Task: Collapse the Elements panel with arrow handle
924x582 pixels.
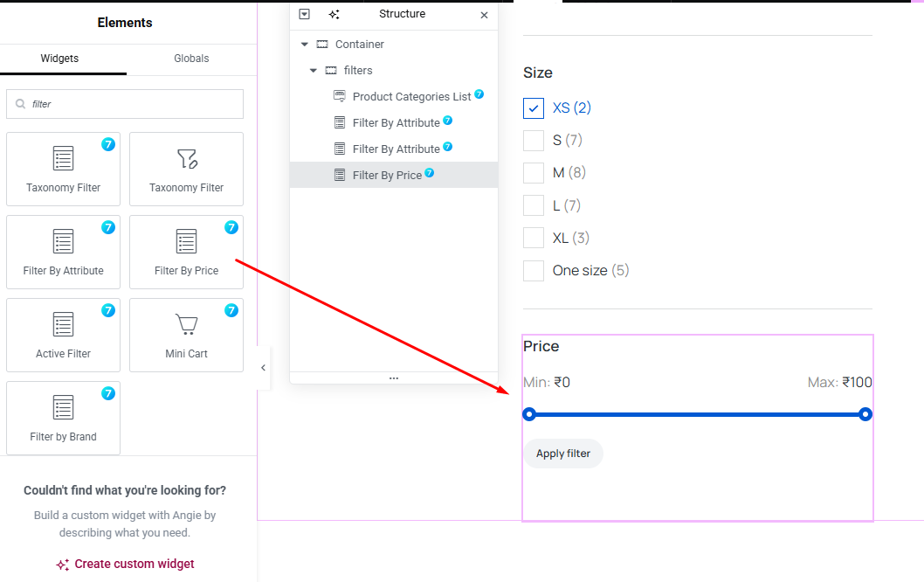Action: pos(264,368)
